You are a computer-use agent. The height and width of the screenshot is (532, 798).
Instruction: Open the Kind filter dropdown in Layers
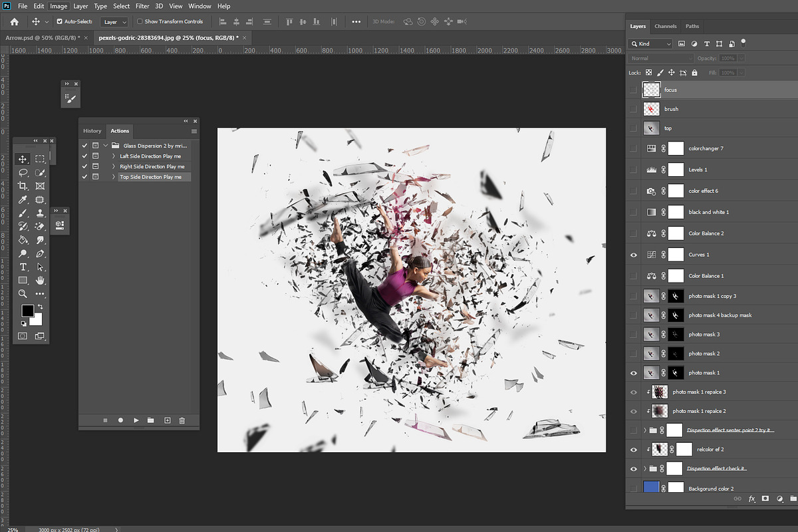click(650, 44)
